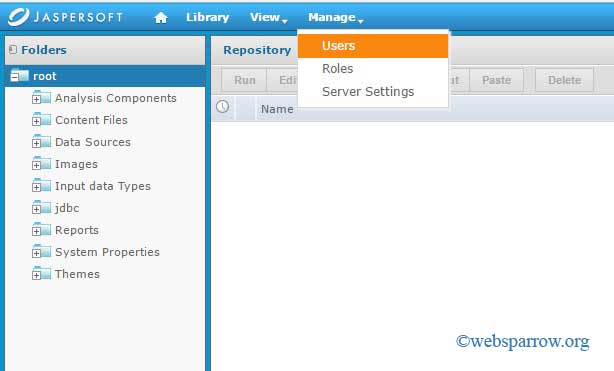Click the Paste toolbar button
614x371 pixels.
[496, 80]
